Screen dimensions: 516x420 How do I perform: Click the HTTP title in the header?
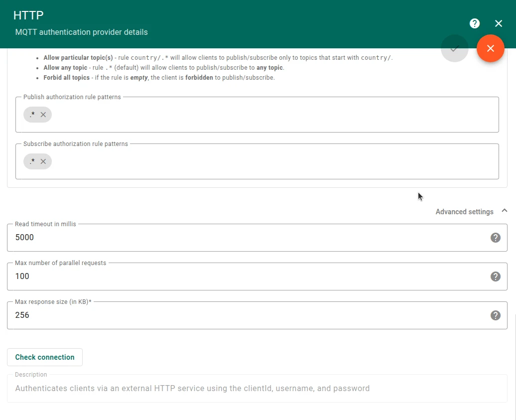[x=28, y=15]
